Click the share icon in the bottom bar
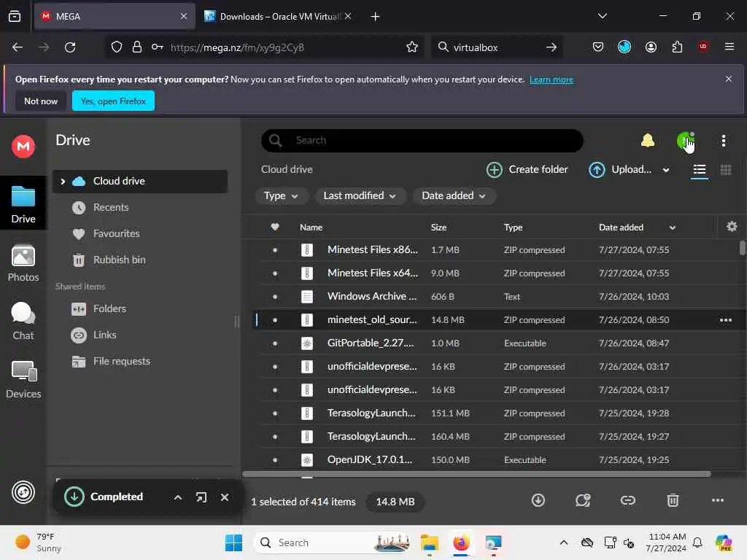747x560 pixels. click(x=583, y=500)
